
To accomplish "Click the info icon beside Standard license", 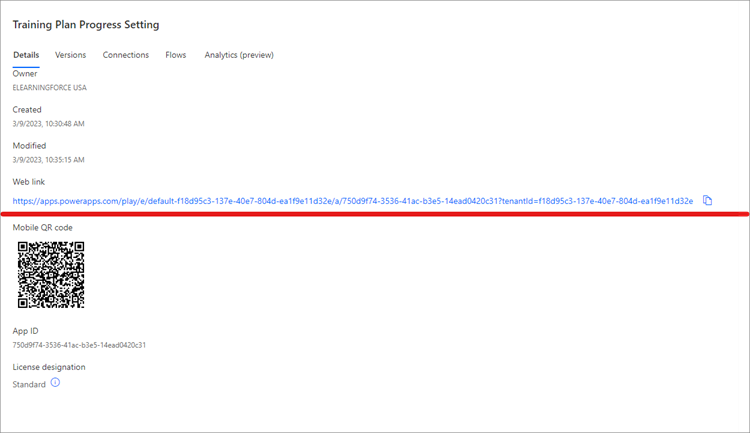I will 56,383.
